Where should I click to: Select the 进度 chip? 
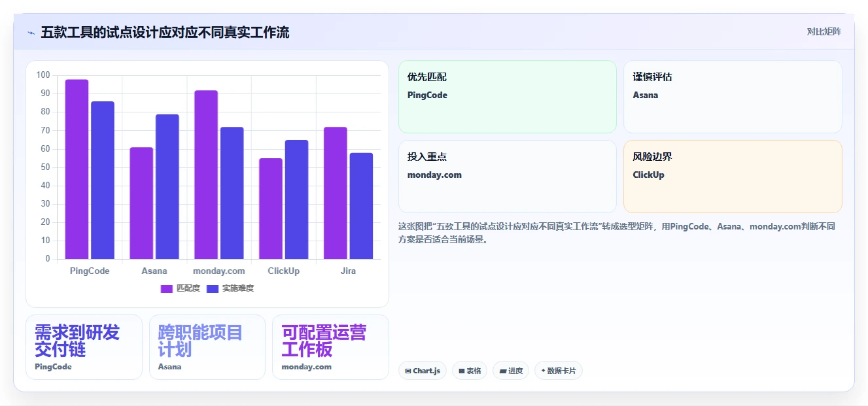pos(511,371)
